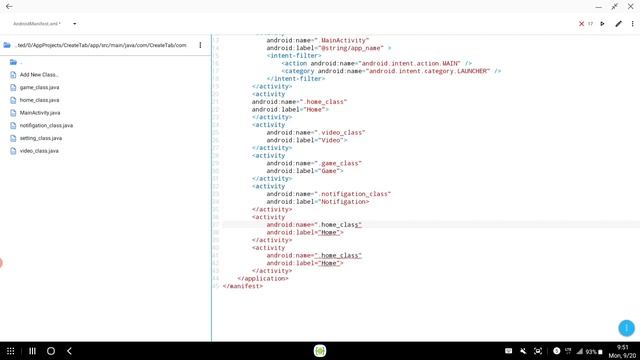Open the keyboard icon in the system tray
Image resolution: width=640 pixels, height=360 pixels.
pos(509,351)
